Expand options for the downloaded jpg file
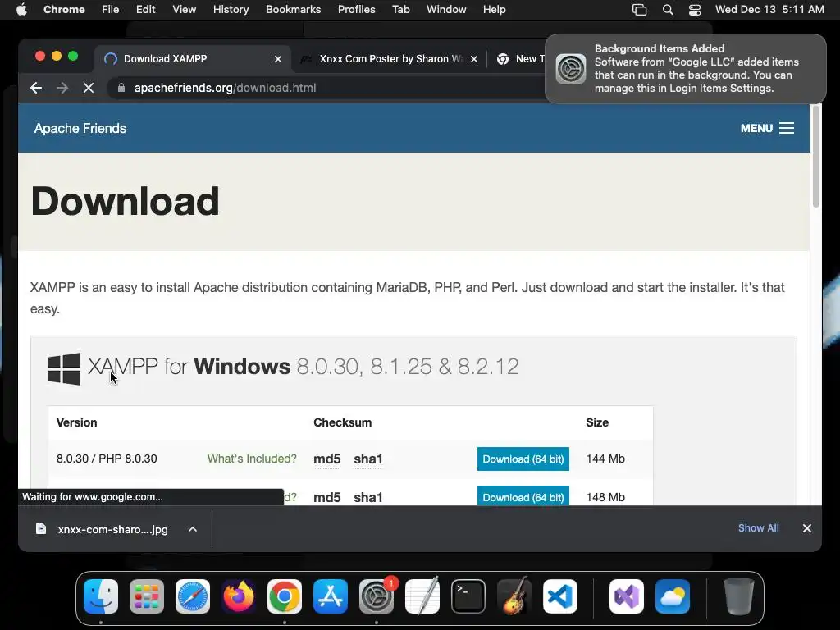 pyautogui.click(x=193, y=529)
